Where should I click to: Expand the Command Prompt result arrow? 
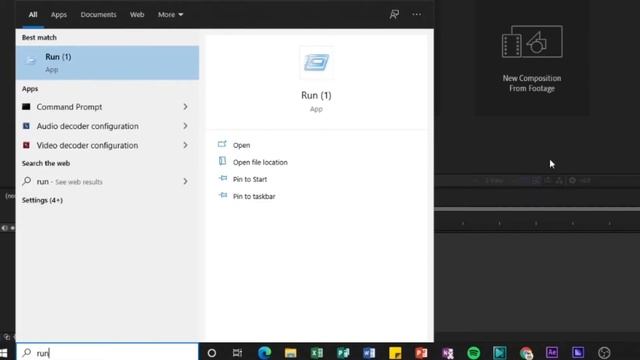(185, 107)
